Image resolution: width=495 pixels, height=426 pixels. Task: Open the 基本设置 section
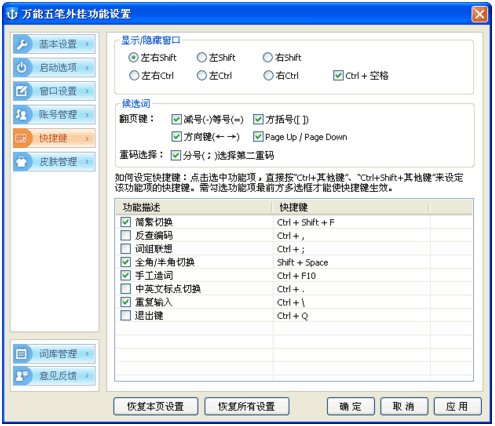pos(54,44)
